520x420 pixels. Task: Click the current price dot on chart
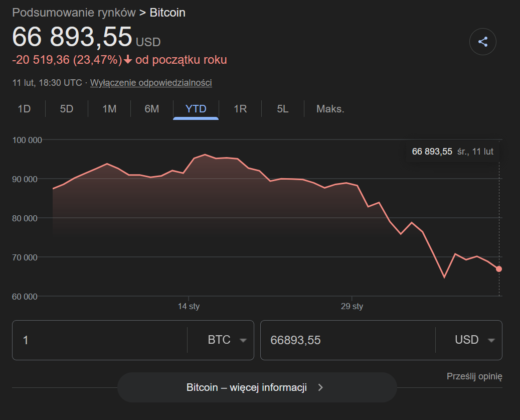[x=499, y=269]
